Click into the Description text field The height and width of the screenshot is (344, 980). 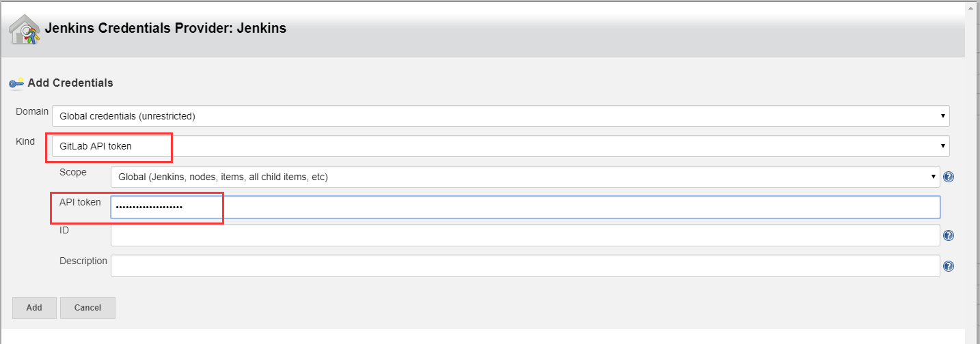pyautogui.click(x=526, y=266)
